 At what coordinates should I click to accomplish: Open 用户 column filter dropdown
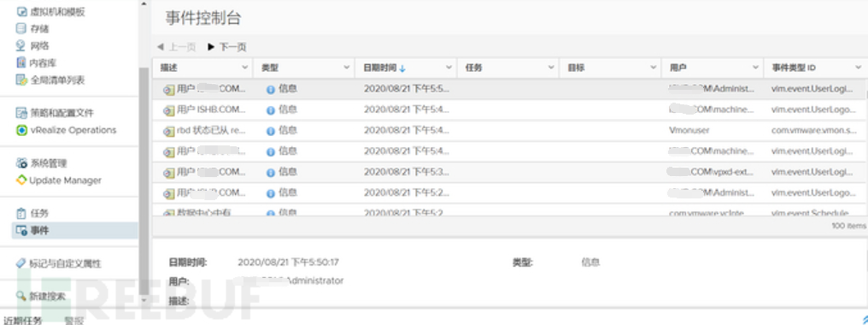pyautogui.click(x=755, y=68)
